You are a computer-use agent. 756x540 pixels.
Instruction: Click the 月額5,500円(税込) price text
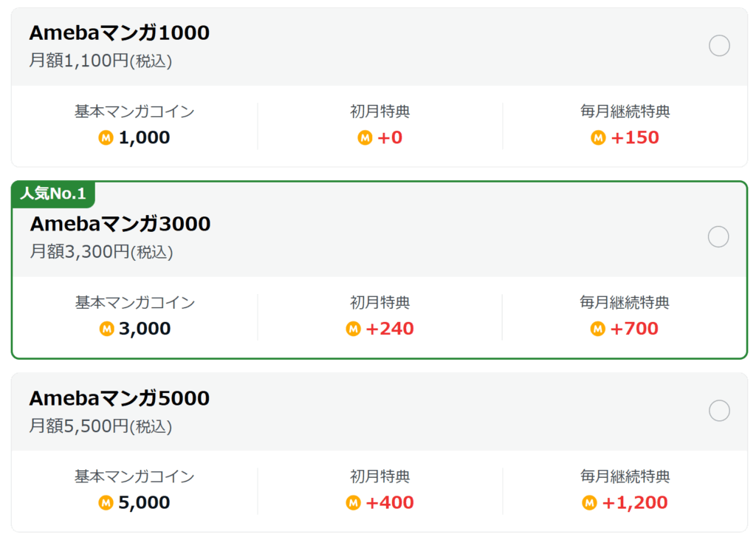click(100, 426)
